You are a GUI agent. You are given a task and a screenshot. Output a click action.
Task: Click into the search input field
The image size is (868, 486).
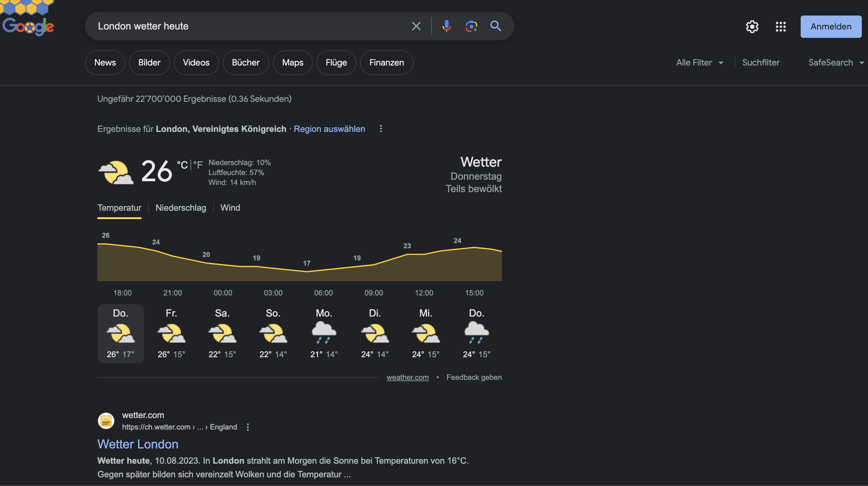[x=249, y=26]
